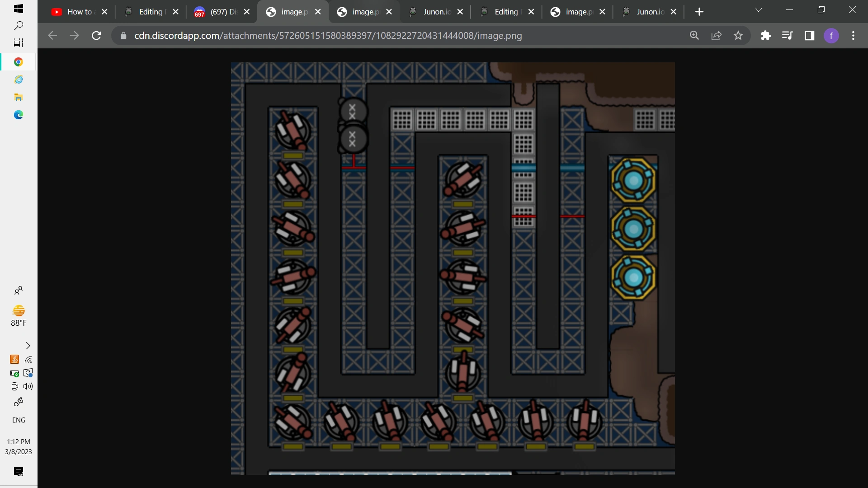The width and height of the screenshot is (868, 488).
Task: Expand hidden system tray icons arrow
Action: 28,346
